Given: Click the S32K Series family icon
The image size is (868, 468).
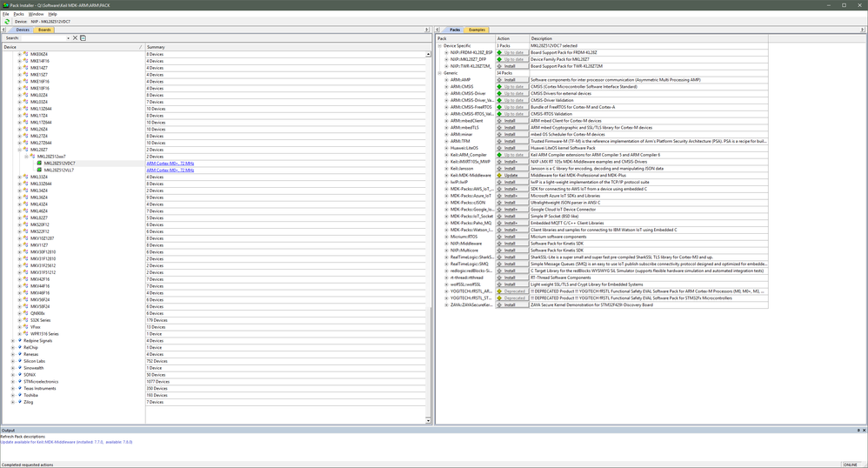Looking at the screenshot, I should tap(26, 320).
